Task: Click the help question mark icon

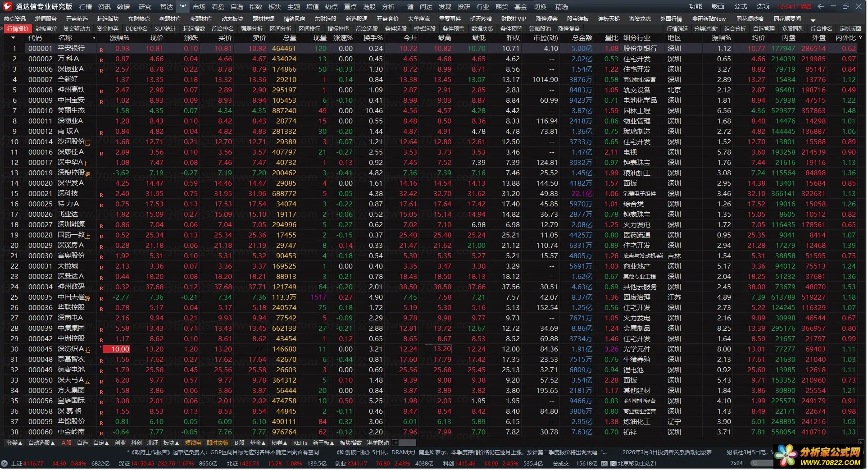Action: [861, 38]
